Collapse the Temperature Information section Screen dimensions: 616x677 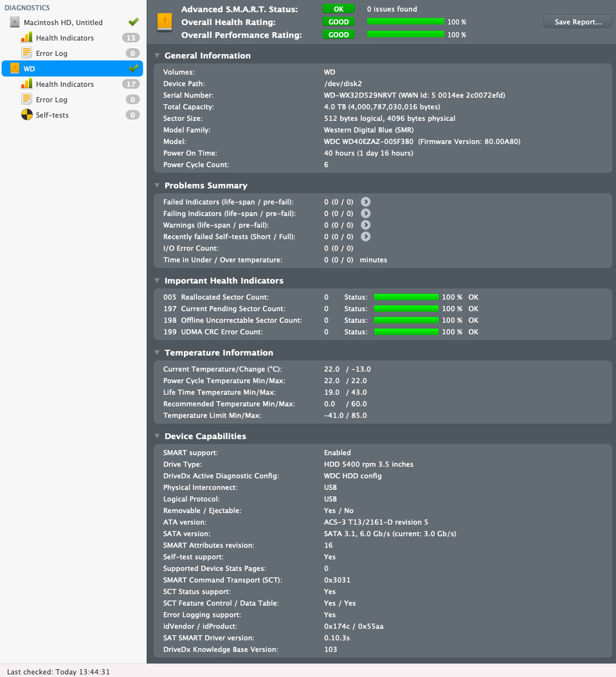(x=157, y=353)
